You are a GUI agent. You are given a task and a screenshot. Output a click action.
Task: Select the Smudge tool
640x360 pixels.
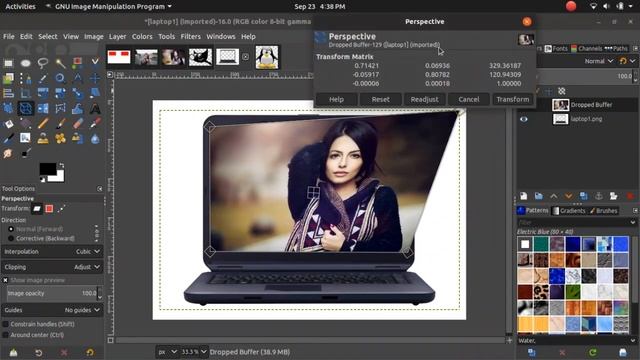(x=8, y=154)
